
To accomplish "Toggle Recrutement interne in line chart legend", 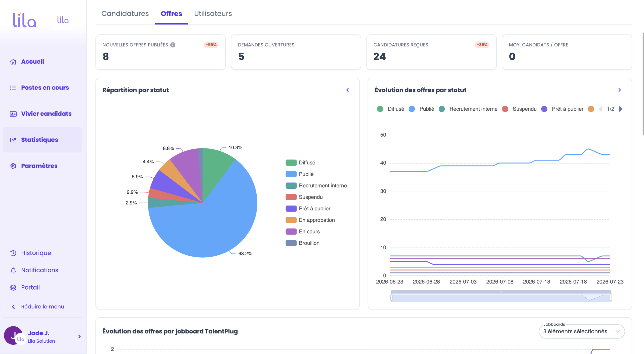I will pos(468,109).
